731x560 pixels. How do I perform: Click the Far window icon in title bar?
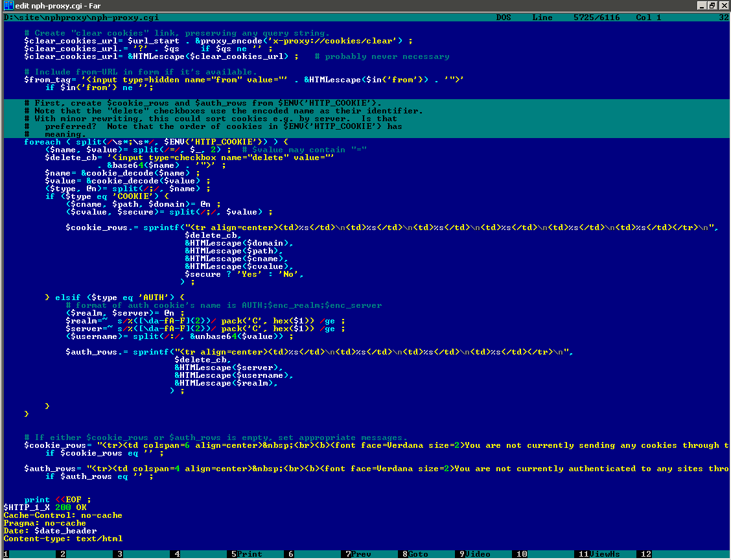point(8,6)
